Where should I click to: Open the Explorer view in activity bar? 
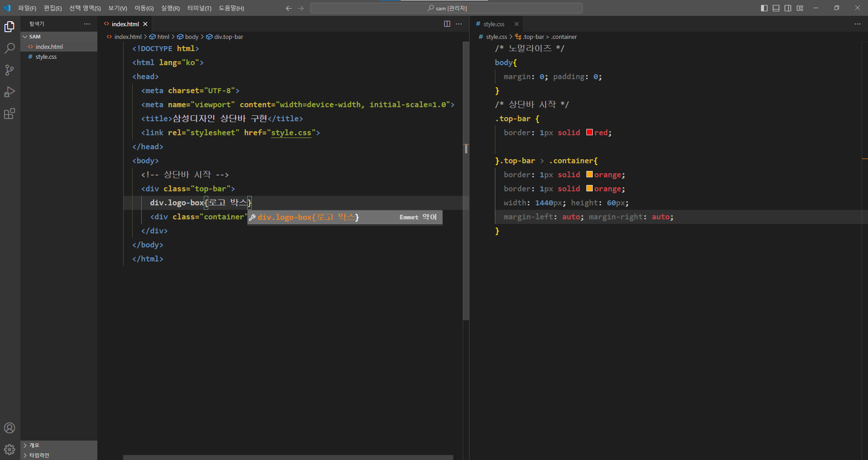pos(10,27)
